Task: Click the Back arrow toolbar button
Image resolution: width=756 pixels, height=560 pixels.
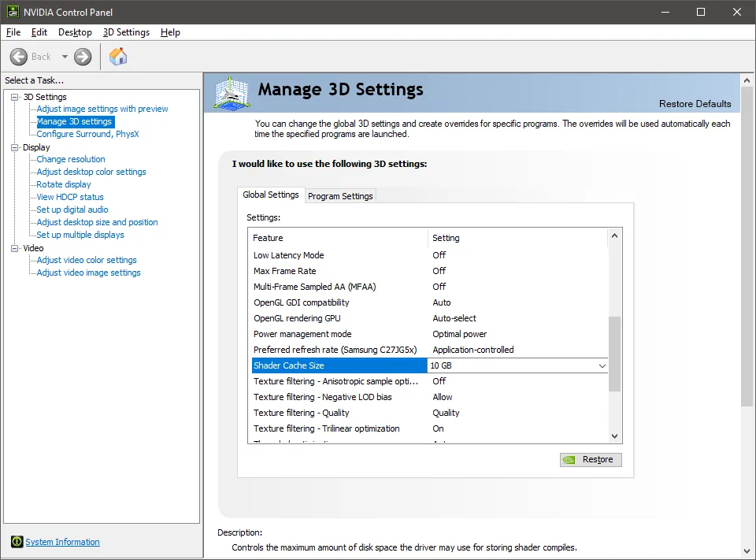Action: (20, 57)
